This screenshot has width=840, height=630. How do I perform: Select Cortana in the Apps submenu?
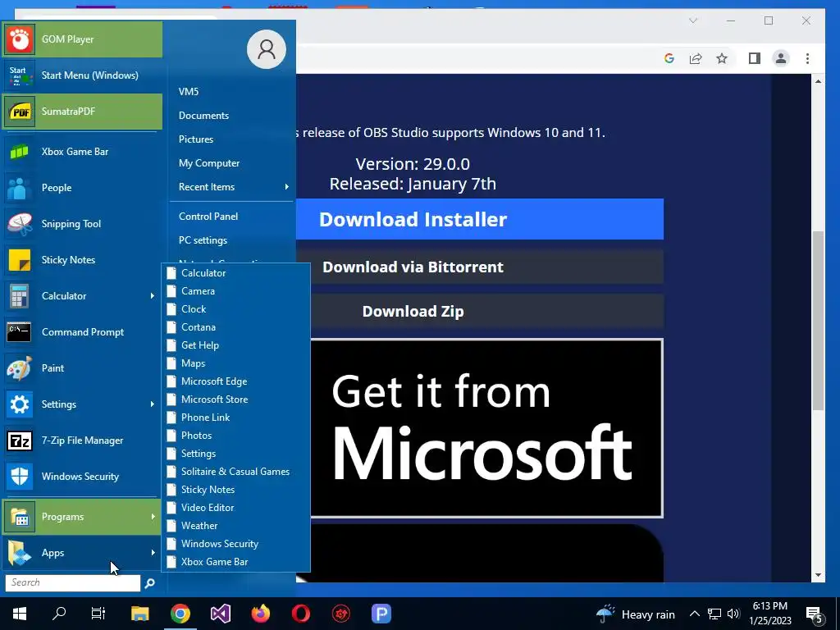click(235, 327)
